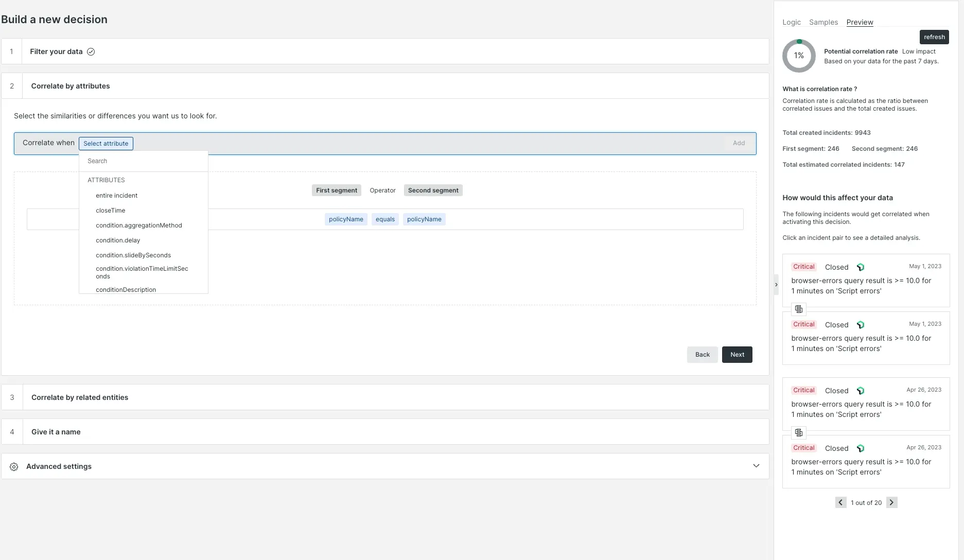Switch to the Logic tab
Viewport: 964px width, 560px height.
[x=792, y=22]
